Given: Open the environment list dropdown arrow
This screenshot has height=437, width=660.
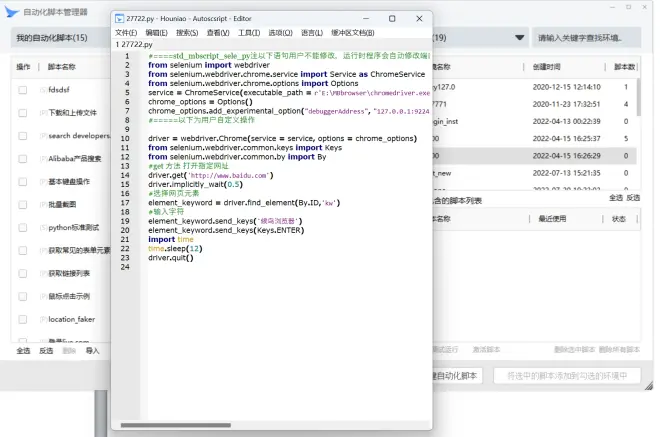Looking at the screenshot, I should pyautogui.click(x=520, y=37).
